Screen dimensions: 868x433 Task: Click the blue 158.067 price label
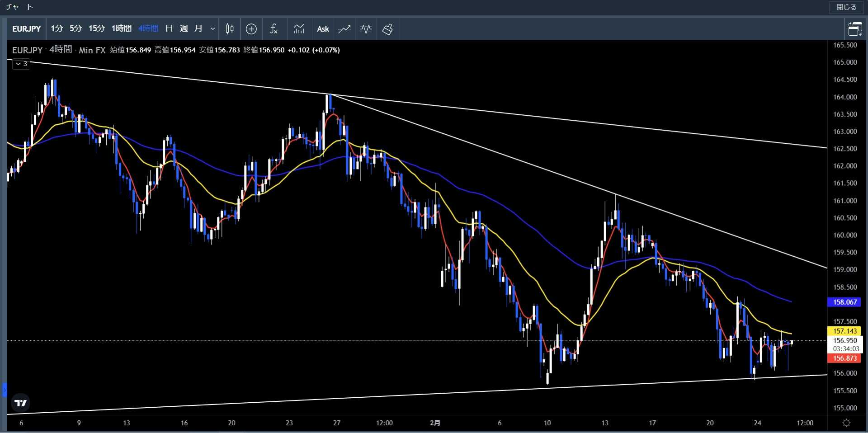845,302
